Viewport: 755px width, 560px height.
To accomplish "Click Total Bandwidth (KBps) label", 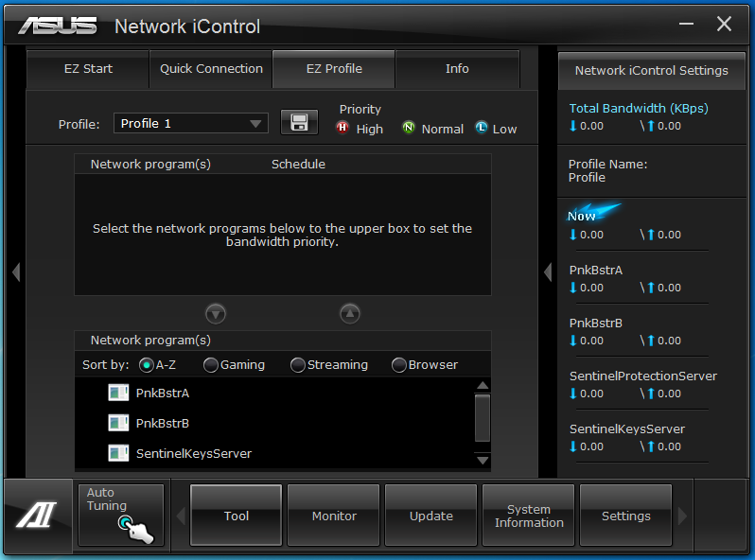I will tap(639, 109).
